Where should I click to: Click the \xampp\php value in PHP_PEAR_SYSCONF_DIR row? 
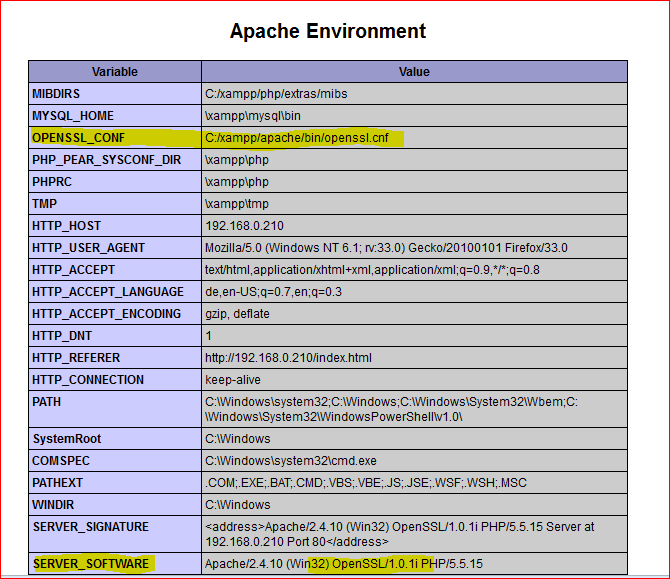pyautogui.click(x=237, y=160)
